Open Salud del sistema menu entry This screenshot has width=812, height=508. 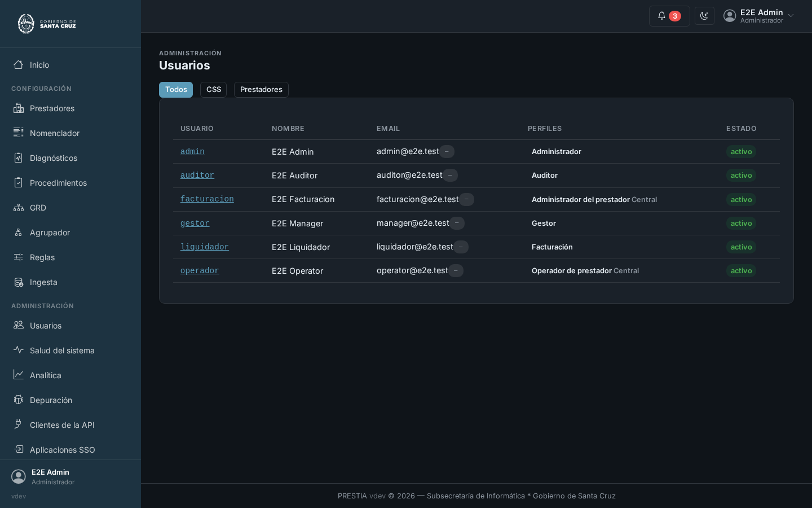click(70, 351)
